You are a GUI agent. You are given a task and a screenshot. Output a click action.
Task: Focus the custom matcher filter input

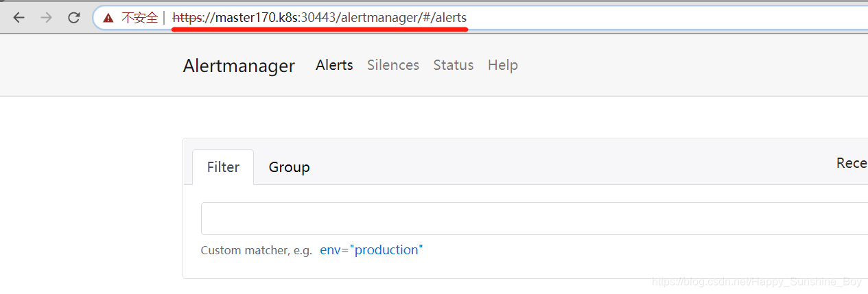coord(535,219)
